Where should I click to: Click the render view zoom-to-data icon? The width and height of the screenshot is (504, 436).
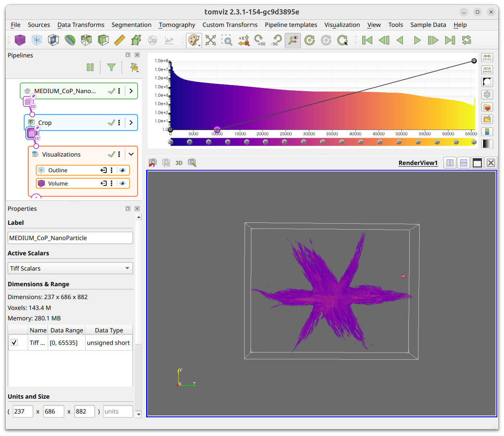point(192,163)
